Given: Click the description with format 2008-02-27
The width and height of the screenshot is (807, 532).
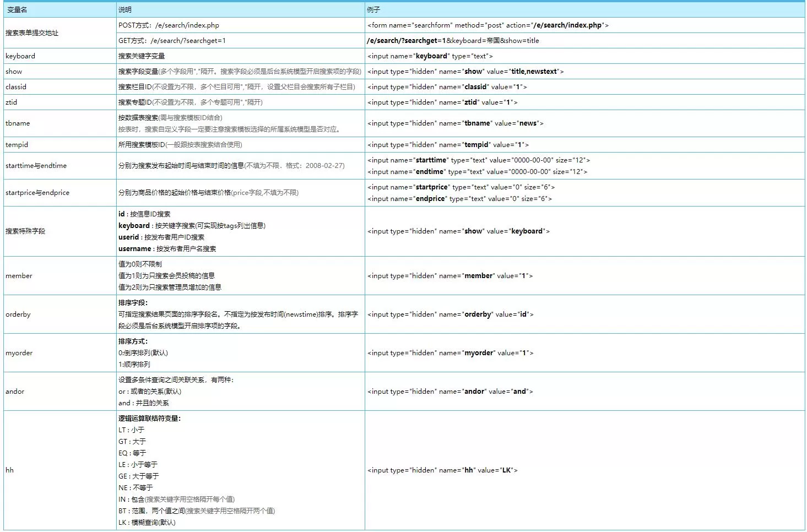Looking at the screenshot, I should tap(231, 166).
